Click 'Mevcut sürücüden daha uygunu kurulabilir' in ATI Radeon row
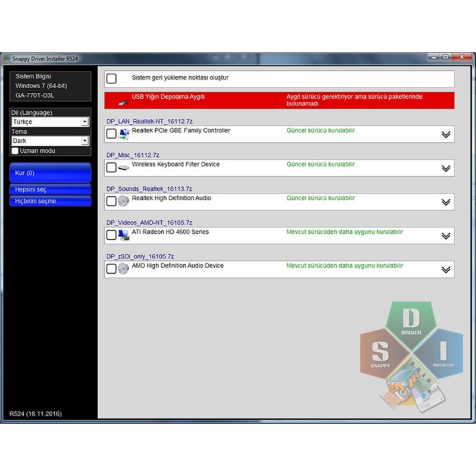 pos(345,232)
